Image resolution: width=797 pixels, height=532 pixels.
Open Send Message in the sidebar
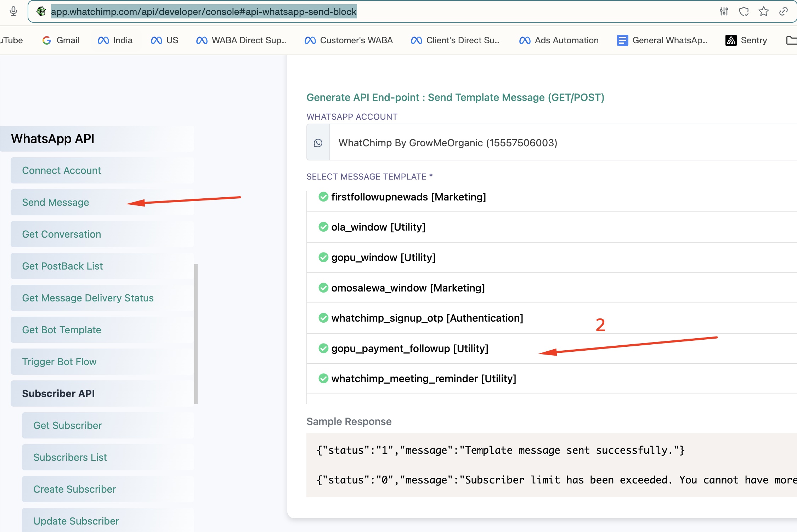click(102, 202)
